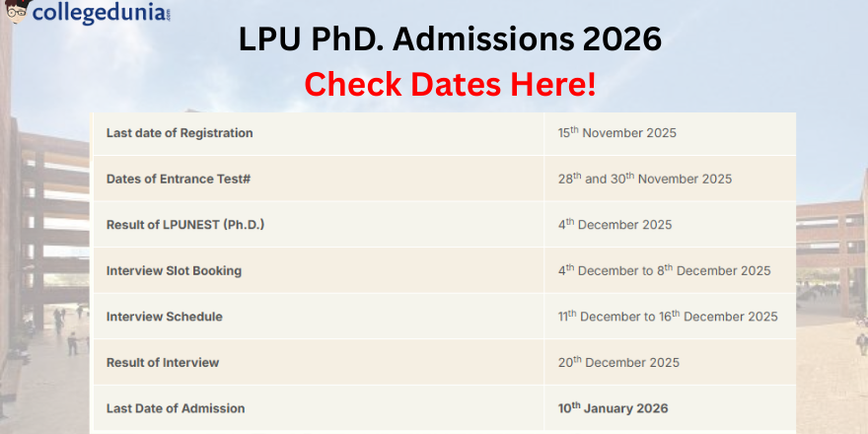Viewport: 868px width, 434px height.
Task: Click the '15th November 2025' date cell
Action: [617, 133]
